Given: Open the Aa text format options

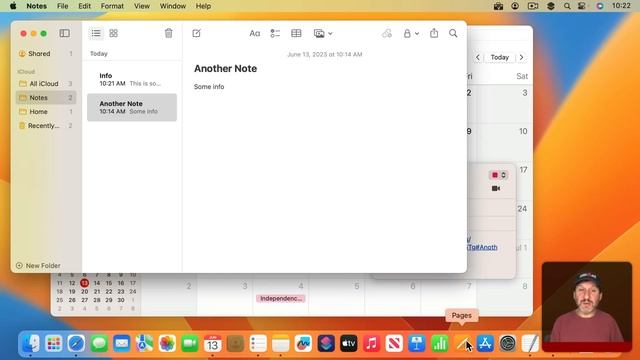Looking at the screenshot, I should pyautogui.click(x=255, y=33).
